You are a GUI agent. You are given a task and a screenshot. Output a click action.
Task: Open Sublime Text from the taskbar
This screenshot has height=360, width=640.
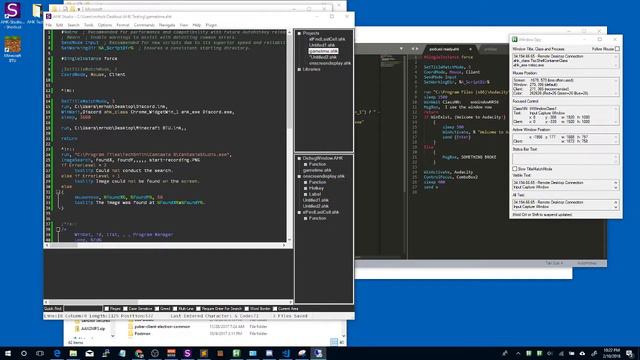pyautogui.click(x=204, y=353)
